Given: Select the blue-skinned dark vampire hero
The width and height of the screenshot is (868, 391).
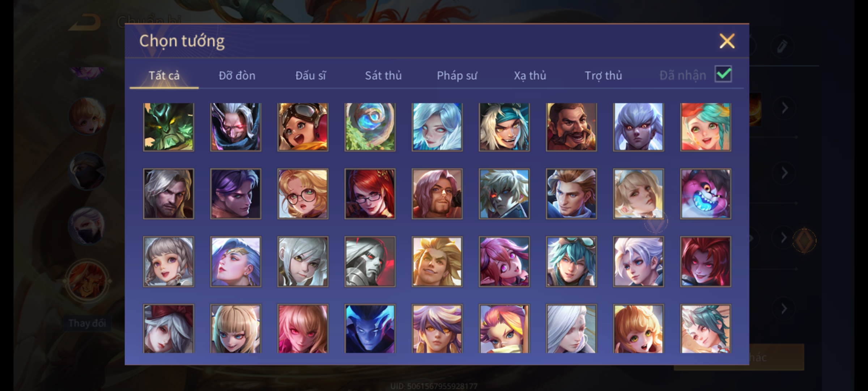Looking at the screenshot, I should (x=370, y=329).
